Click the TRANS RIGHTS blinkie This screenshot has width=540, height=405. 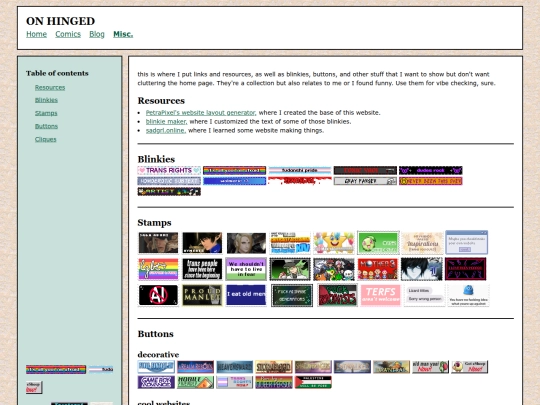[169, 170]
